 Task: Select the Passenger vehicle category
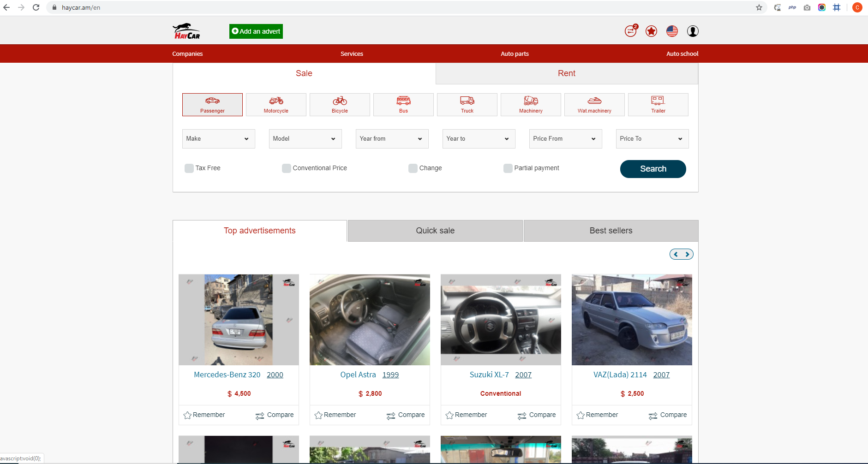point(212,105)
